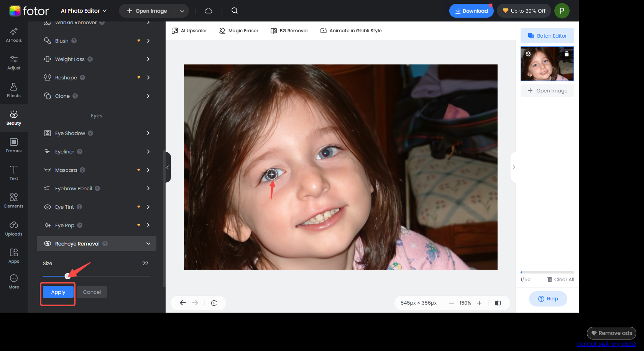Expand the Eyebrow Pencil option
The width and height of the screenshot is (644, 351).
click(148, 188)
